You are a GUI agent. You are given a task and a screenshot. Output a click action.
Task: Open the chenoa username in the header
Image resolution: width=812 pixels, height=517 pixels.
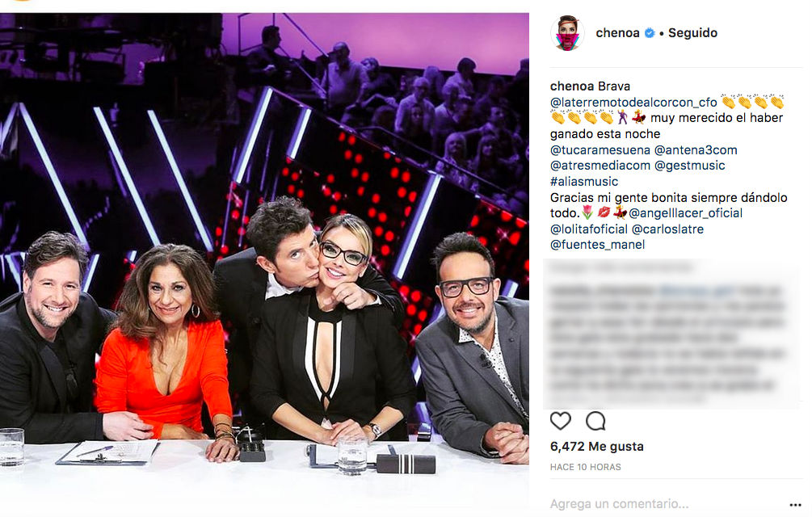point(617,32)
